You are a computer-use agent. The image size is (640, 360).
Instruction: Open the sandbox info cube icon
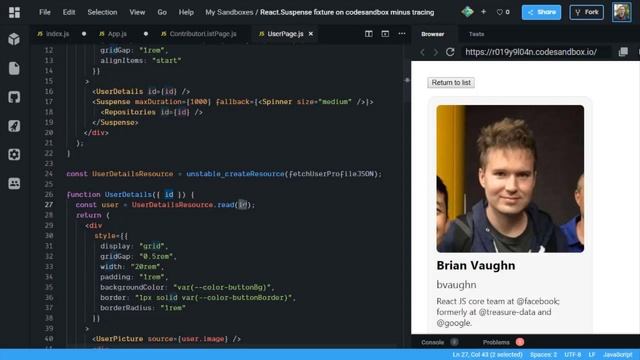[x=14, y=39]
